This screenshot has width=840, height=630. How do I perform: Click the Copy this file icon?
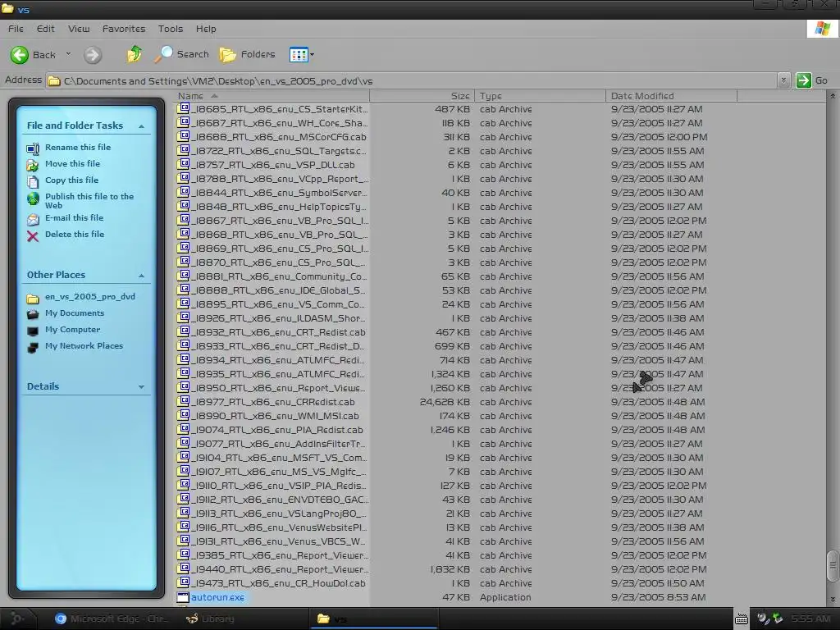pos(33,181)
